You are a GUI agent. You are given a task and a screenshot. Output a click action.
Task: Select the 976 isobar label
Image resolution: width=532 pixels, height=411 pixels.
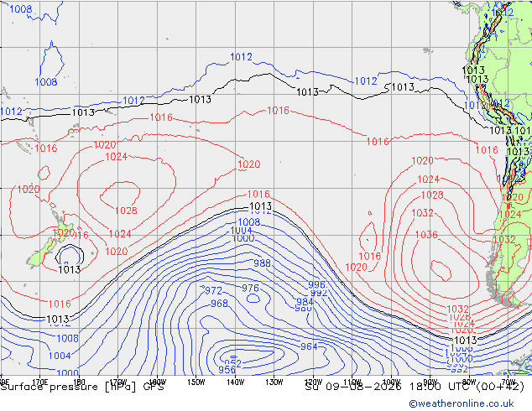point(250,289)
